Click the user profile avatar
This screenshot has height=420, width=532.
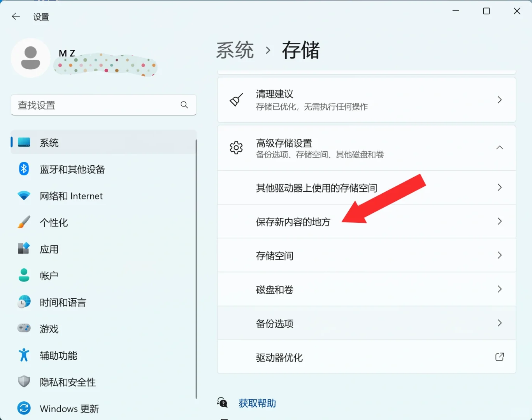(x=31, y=58)
